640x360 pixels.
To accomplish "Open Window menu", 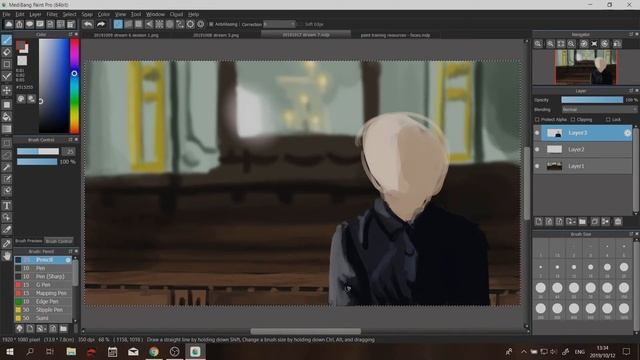I will coord(155,14).
